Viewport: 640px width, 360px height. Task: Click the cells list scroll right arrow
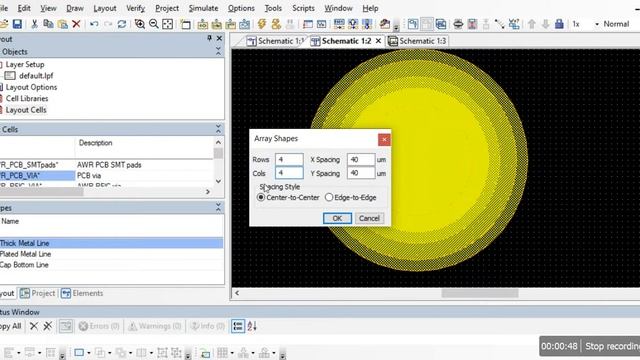208,192
